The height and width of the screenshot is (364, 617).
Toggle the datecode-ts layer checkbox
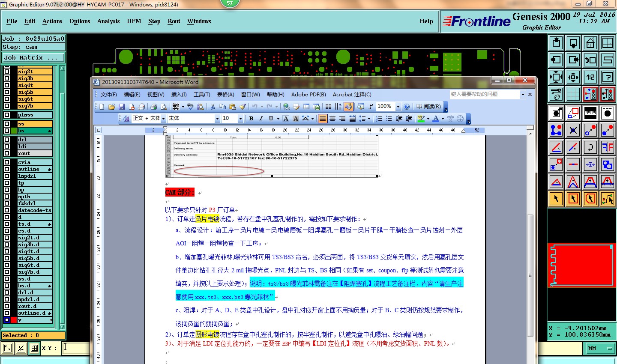click(x=7, y=210)
